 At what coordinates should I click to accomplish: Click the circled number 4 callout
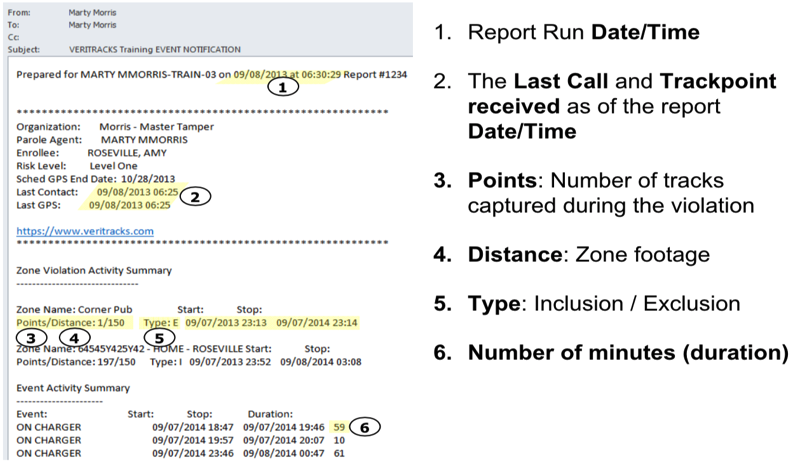74,337
